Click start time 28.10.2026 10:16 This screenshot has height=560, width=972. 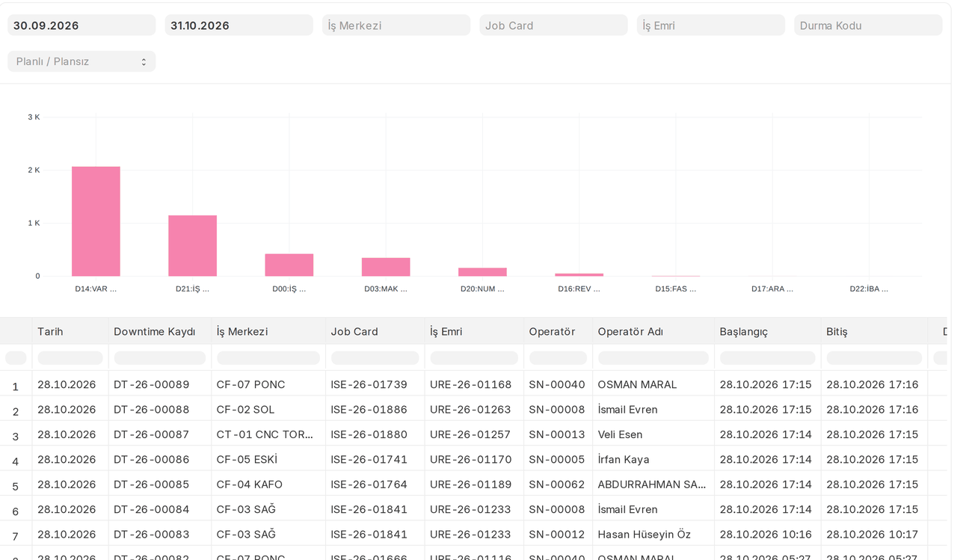pos(766,535)
